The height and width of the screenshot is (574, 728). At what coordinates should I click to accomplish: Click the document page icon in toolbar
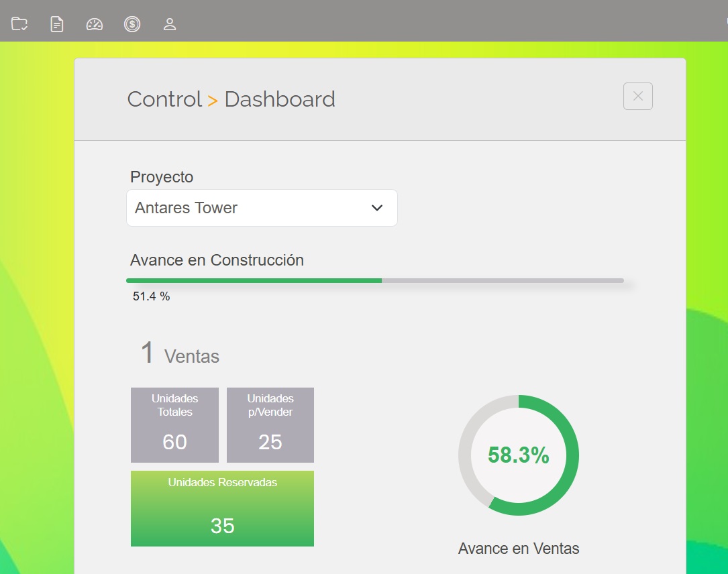(57, 24)
